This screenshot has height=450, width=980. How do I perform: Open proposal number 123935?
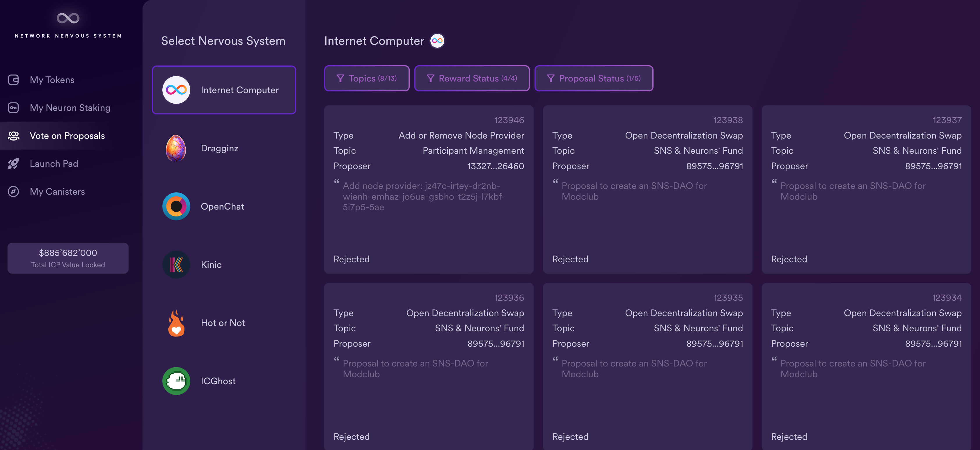click(647, 366)
